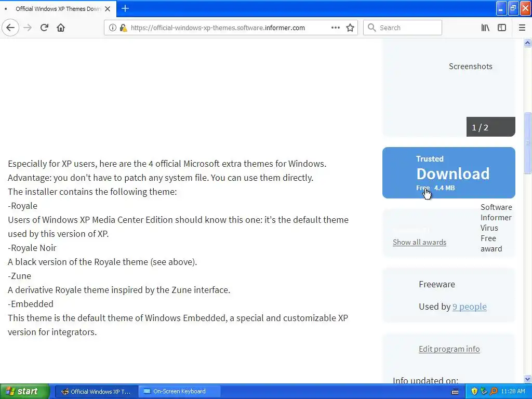Click scrollbar up arrow
This screenshot has height=399, width=532.
528,43
